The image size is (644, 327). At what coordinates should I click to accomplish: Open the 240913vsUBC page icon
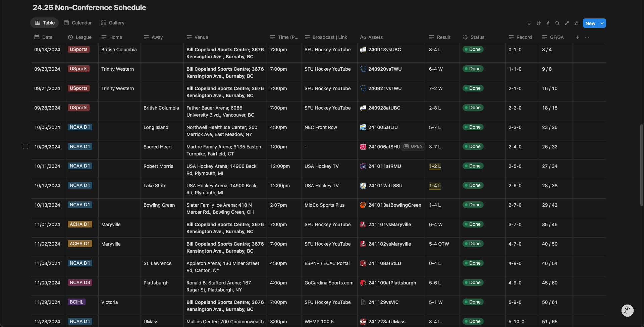(x=363, y=50)
